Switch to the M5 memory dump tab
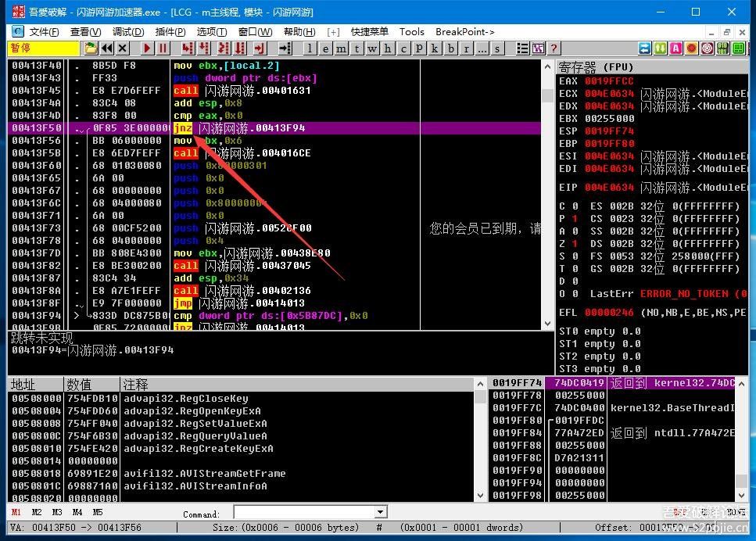 point(98,512)
